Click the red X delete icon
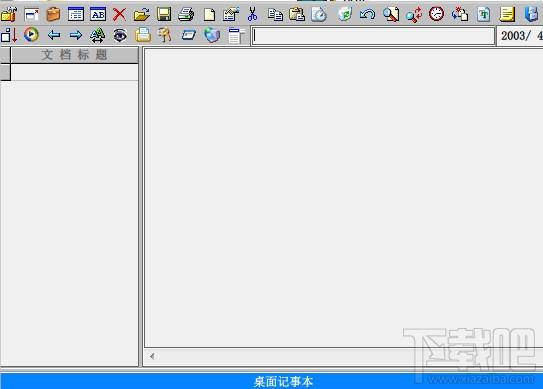This screenshot has height=389, width=543. [119, 15]
